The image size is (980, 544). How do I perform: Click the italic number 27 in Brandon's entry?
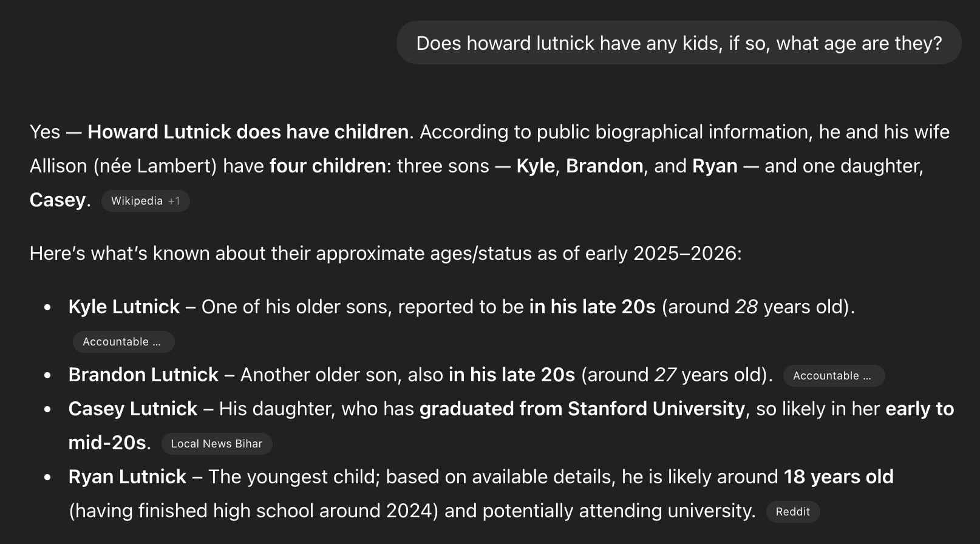coord(665,375)
